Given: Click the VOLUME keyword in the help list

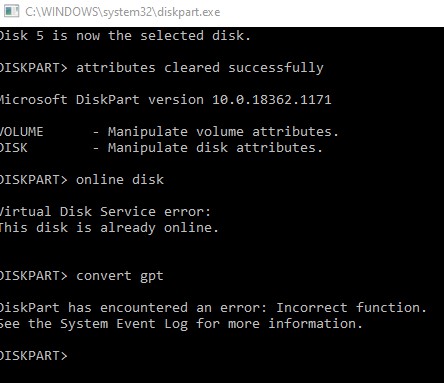Looking at the screenshot, I should (x=22, y=132).
